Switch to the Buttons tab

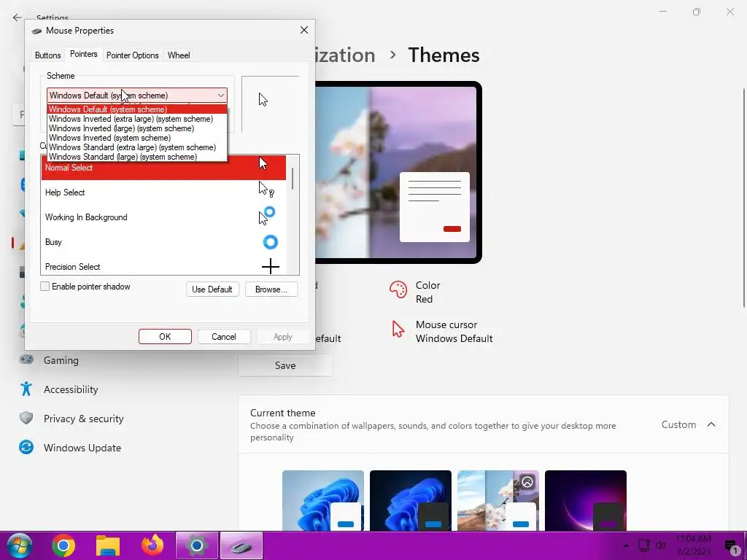coord(47,55)
